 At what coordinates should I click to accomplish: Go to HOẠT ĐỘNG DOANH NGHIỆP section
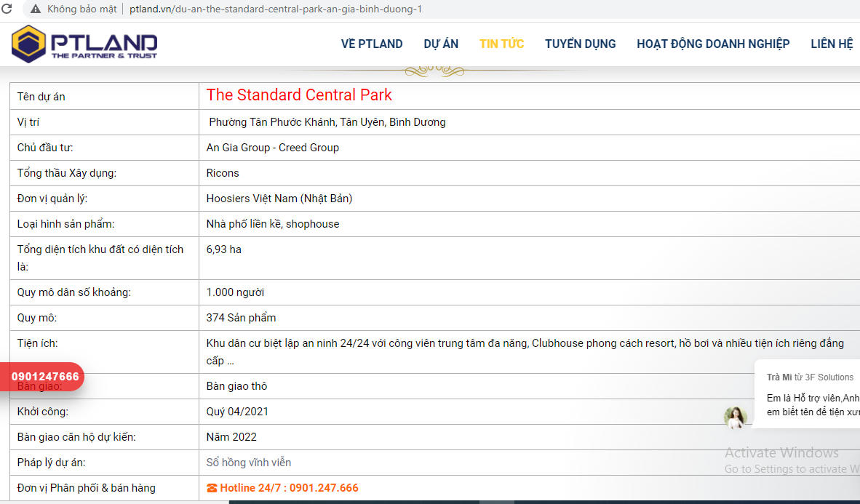tap(713, 44)
